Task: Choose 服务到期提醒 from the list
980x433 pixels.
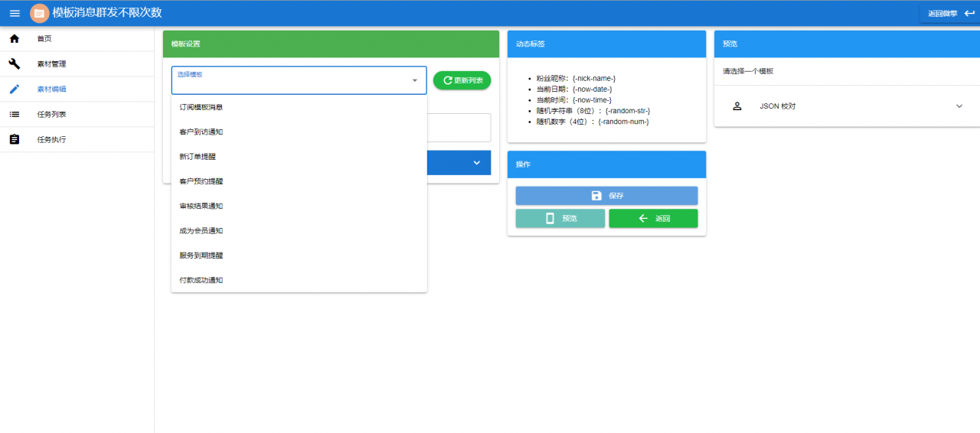Action: click(299, 255)
